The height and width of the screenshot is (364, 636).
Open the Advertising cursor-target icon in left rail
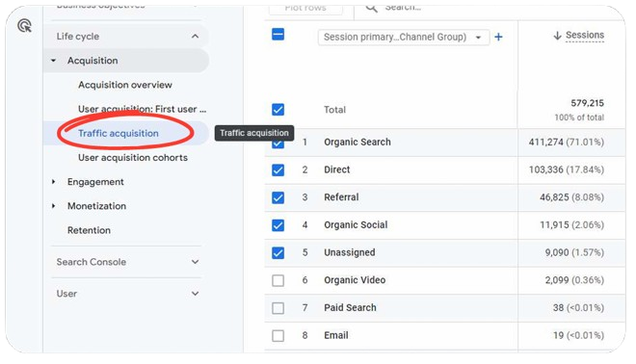pos(24,26)
